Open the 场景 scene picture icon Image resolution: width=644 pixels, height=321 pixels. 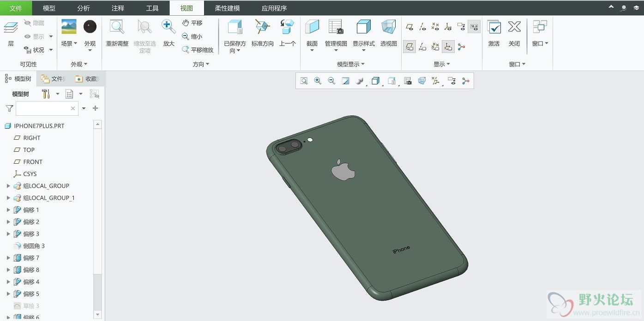click(x=69, y=27)
